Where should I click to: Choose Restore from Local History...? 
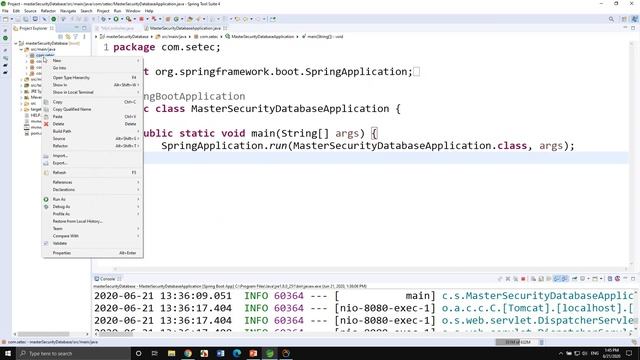tap(93, 222)
